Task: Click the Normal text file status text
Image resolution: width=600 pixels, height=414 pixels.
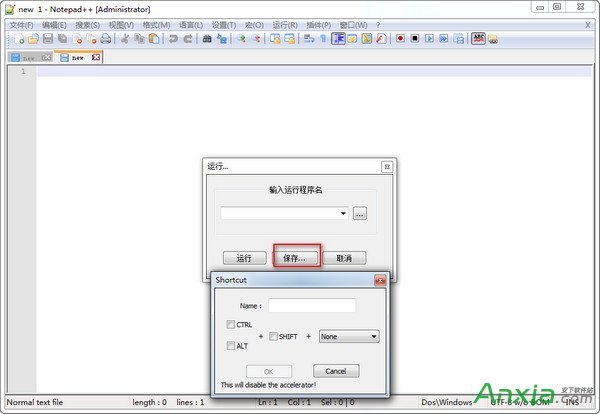Action: coord(35,402)
